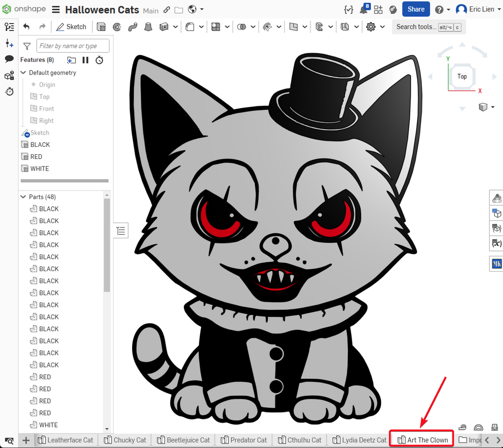Open the MK custom panel icon
The height and width of the screenshot is (448, 503).
tap(497, 264)
